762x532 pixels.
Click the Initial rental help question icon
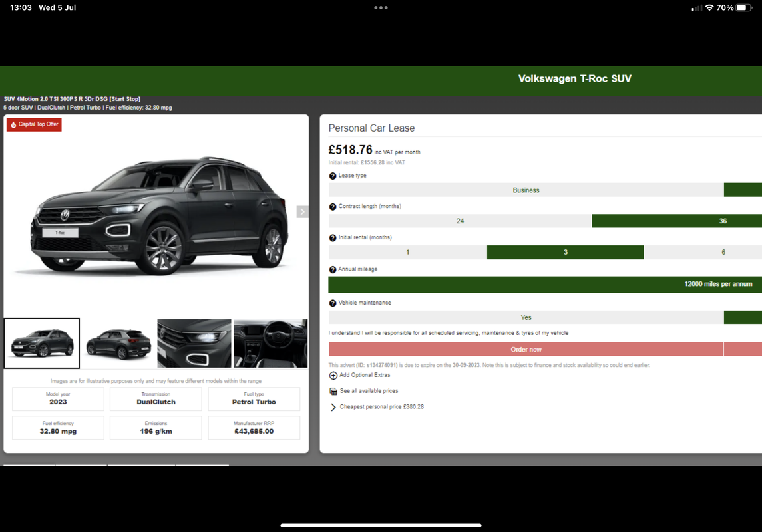click(332, 238)
